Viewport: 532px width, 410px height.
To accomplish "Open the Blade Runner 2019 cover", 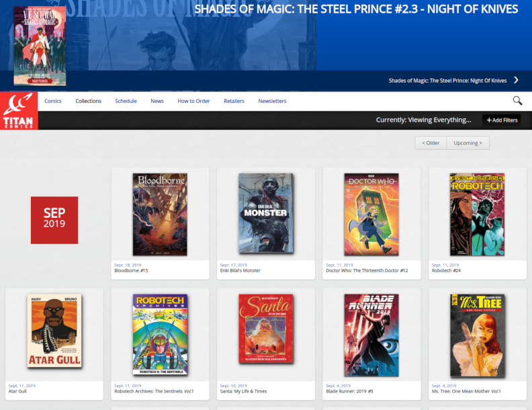I will click(371, 335).
